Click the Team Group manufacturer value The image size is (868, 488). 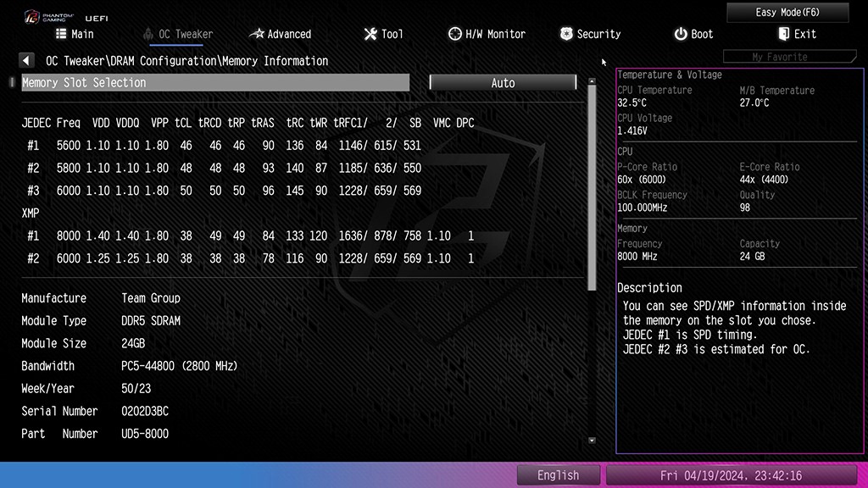tap(151, 298)
